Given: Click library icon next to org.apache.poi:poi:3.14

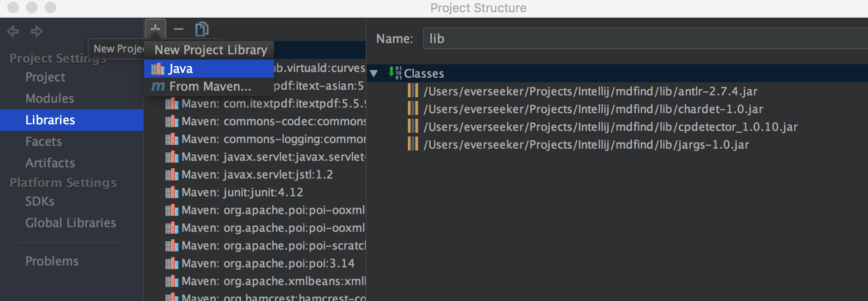Looking at the screenshot, I should [172, 263].
